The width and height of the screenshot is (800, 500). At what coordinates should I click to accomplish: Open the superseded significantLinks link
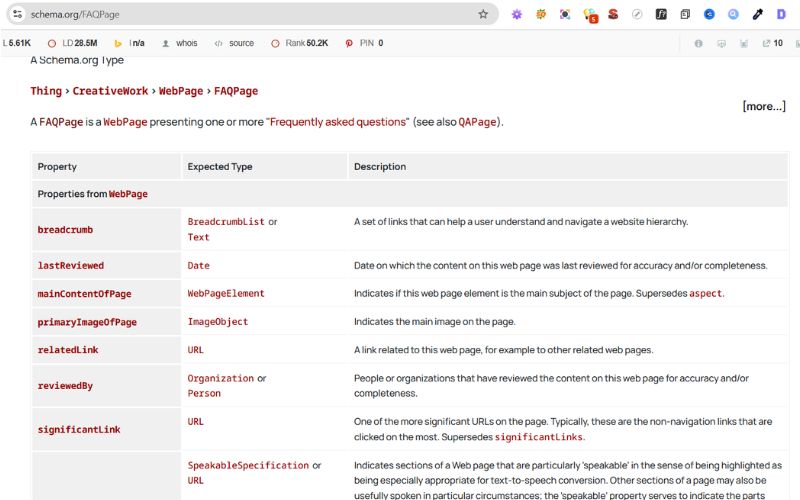tap(539, 437)
